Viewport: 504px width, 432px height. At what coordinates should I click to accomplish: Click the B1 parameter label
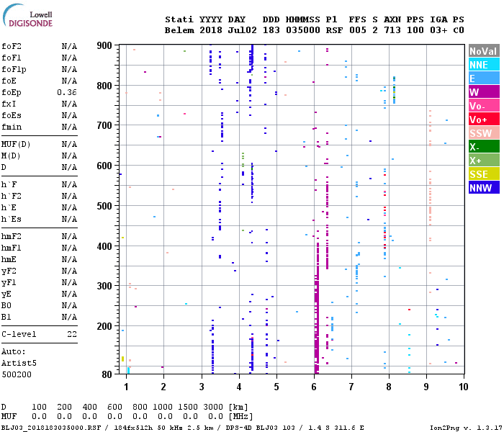point(6,318)
